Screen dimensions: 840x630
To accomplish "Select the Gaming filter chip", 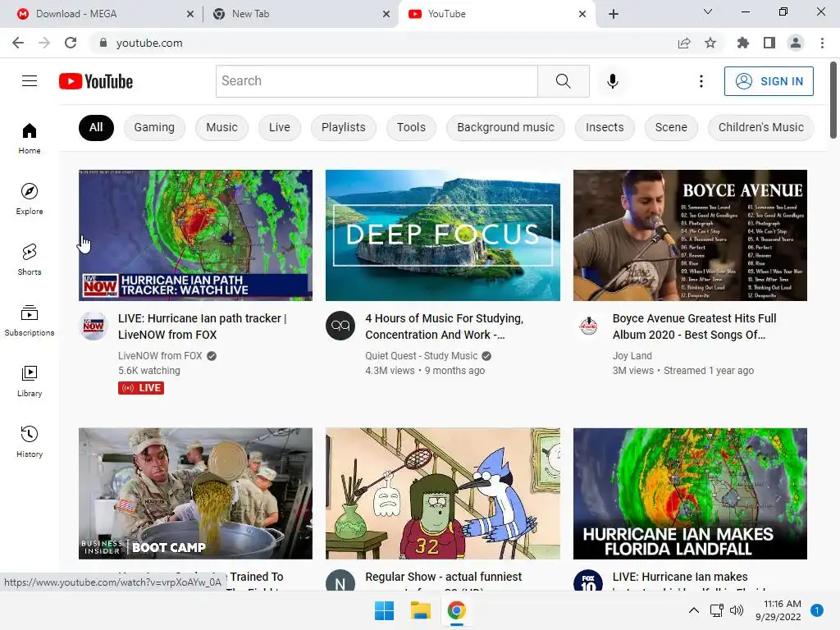I will [154, 127].
